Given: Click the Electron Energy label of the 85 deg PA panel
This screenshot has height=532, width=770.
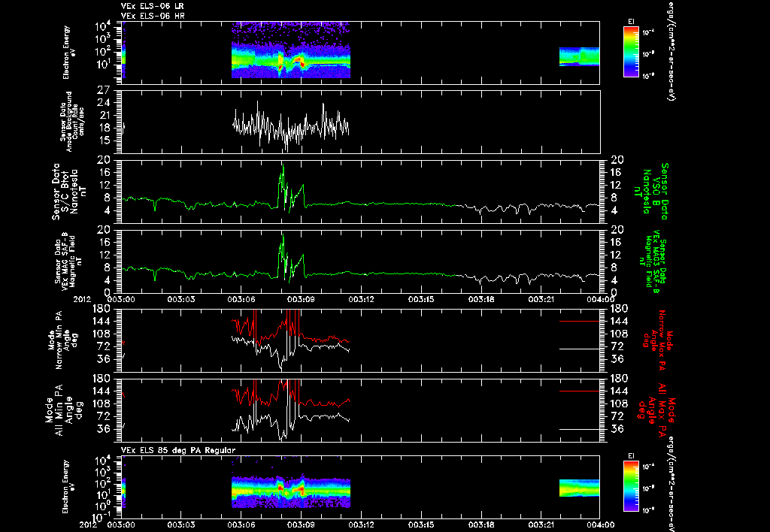Looking at the screenshot, I should pos(66,487).
